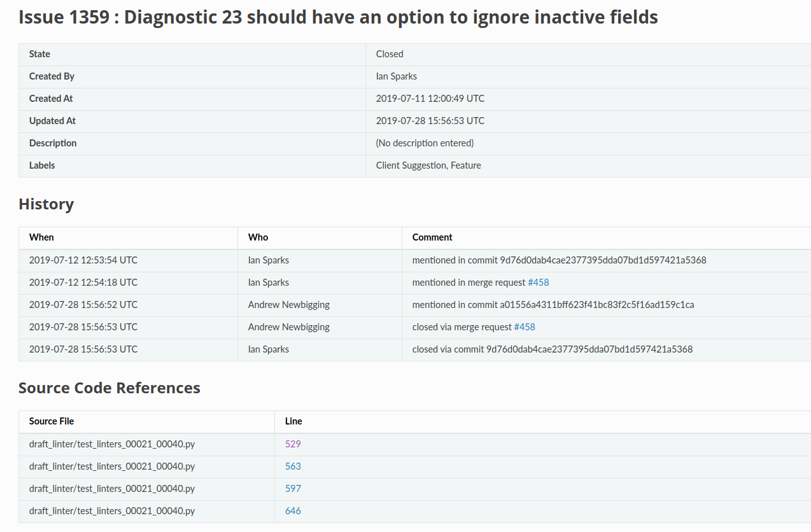
Task: Click the Line column header
Action: click(293, 421)
